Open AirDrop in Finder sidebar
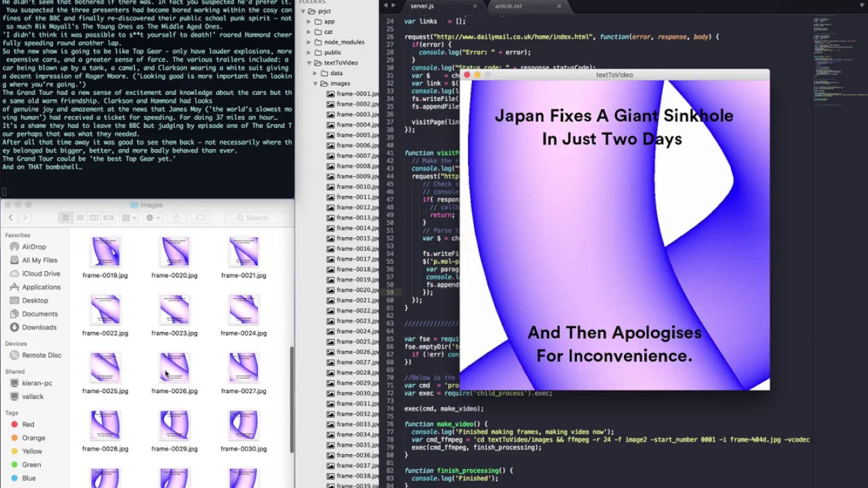The image size is (868, 488). tap(34, 247)
